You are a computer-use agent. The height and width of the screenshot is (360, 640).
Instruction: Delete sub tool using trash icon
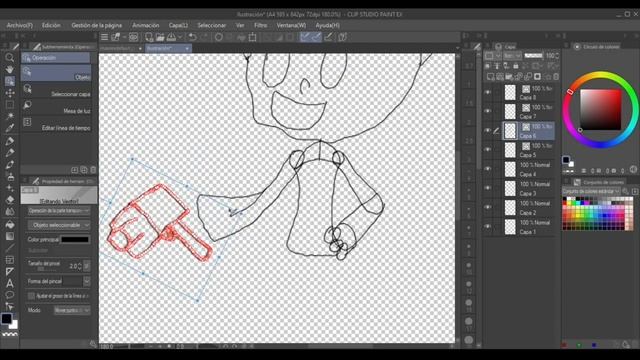(x=93, y=170)
